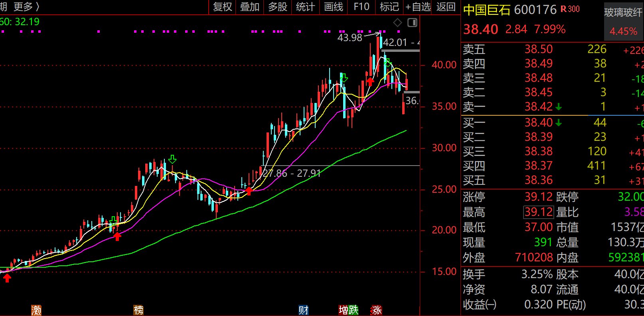Image resolution: width=644 pixels, height=316 pixels.
Task: Click the current price 38.40 in header
Action: coord(481,29)
